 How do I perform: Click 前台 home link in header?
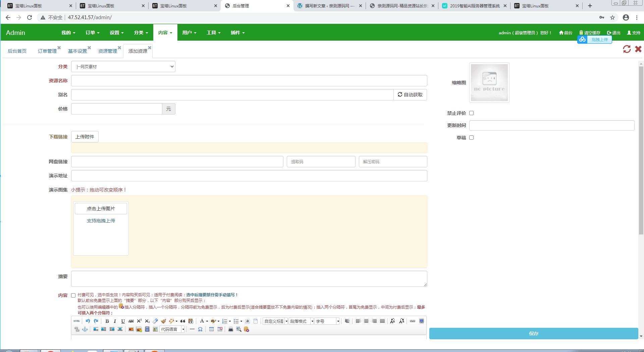coord(566,33)
